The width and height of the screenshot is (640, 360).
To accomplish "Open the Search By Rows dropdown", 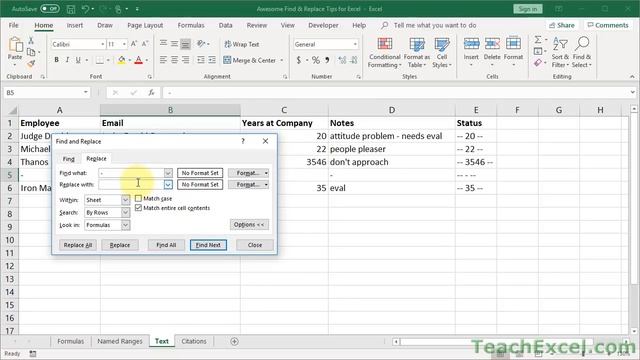I will 125,213.
